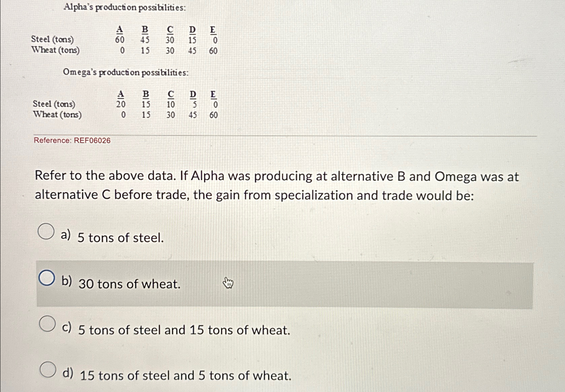Select answer option d) 15 tons steel and 5 wheat

(x=47, y=371)
